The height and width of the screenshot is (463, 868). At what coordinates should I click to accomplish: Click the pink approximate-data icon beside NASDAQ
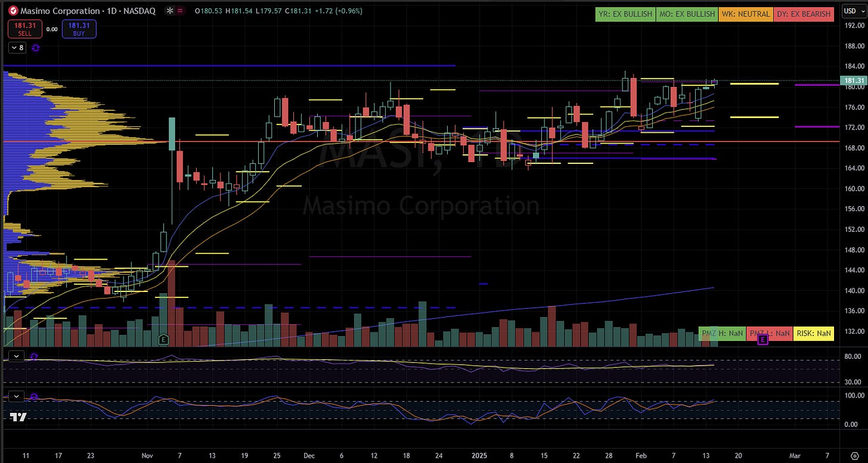click(x=181, y=11)
